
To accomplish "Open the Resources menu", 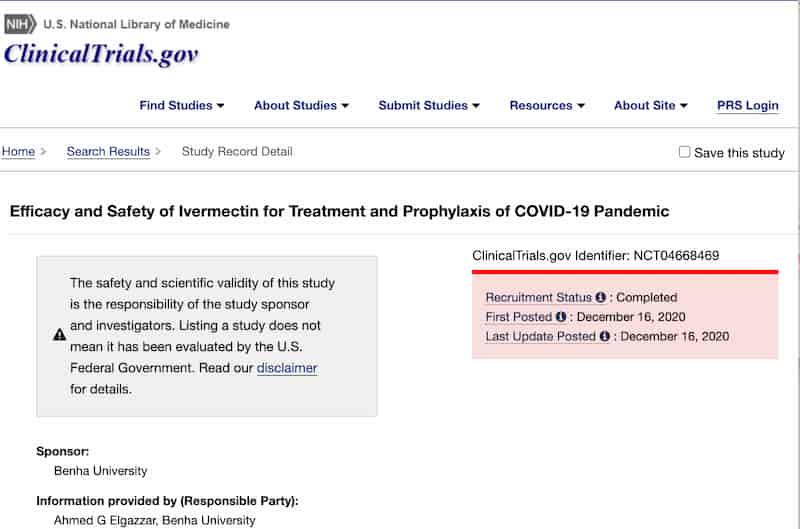I will pyautogui.click(x=547, y=105).
